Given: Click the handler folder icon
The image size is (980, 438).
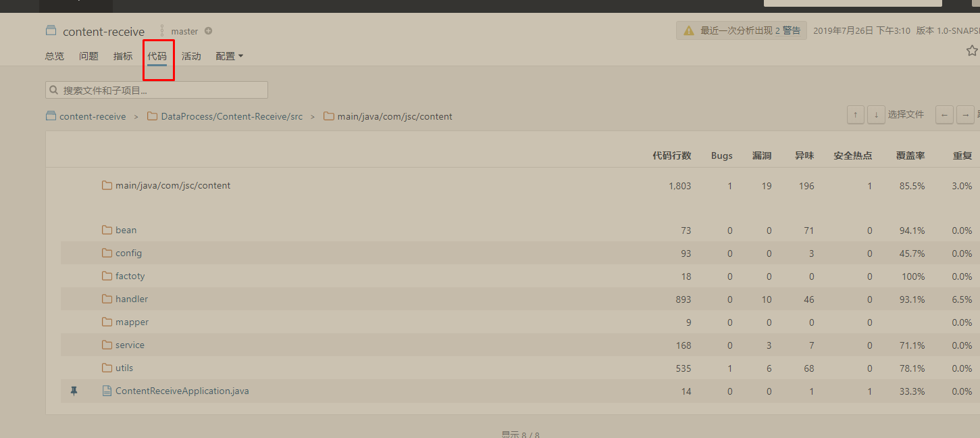Looking at the screenshot, I should coord(107,299).
